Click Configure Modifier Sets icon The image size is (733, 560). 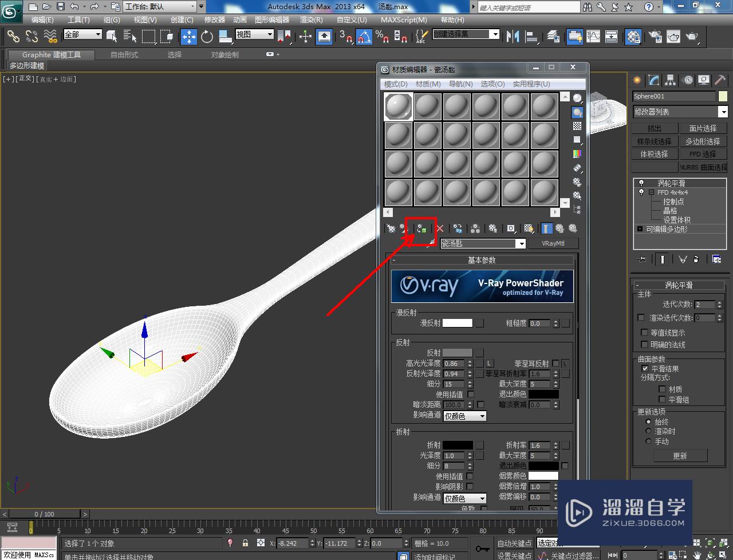(716, 259)
